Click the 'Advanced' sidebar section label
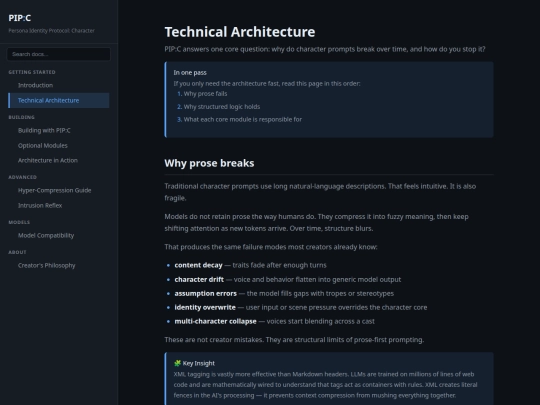The width and height of the screenshot is (540, 405). click(x=22, y=177)
